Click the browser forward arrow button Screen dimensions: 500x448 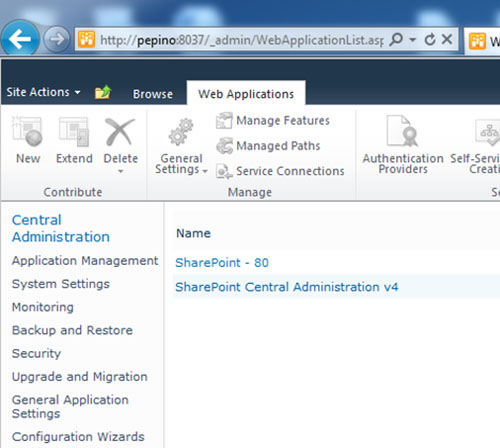[x=57, y=39]
